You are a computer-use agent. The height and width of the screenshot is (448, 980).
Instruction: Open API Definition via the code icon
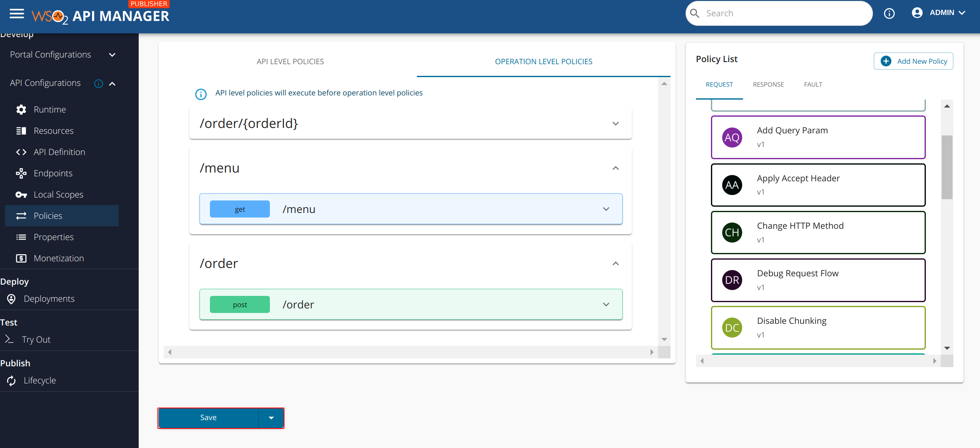pyautogui.click(x=21, y=152)
